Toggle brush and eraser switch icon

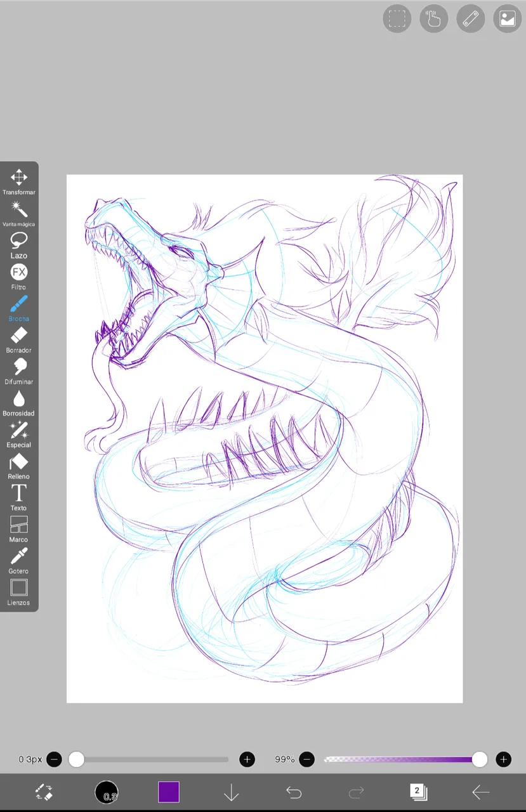44,792
